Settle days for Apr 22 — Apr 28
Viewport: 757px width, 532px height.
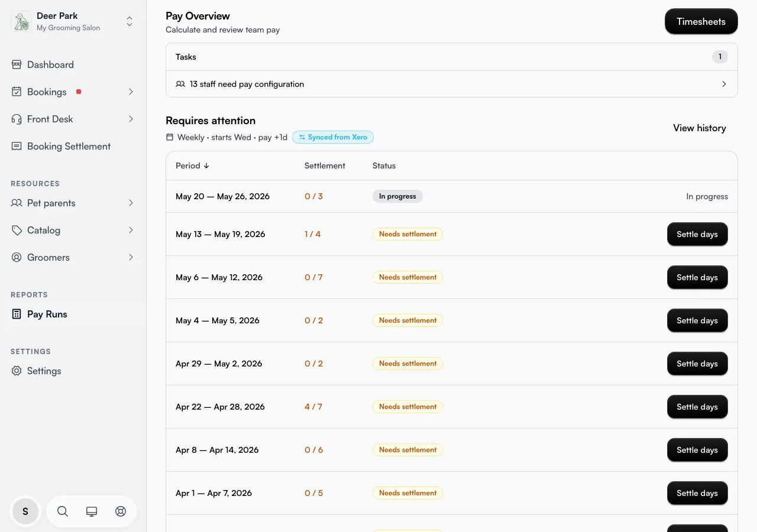tap(697, 407)
